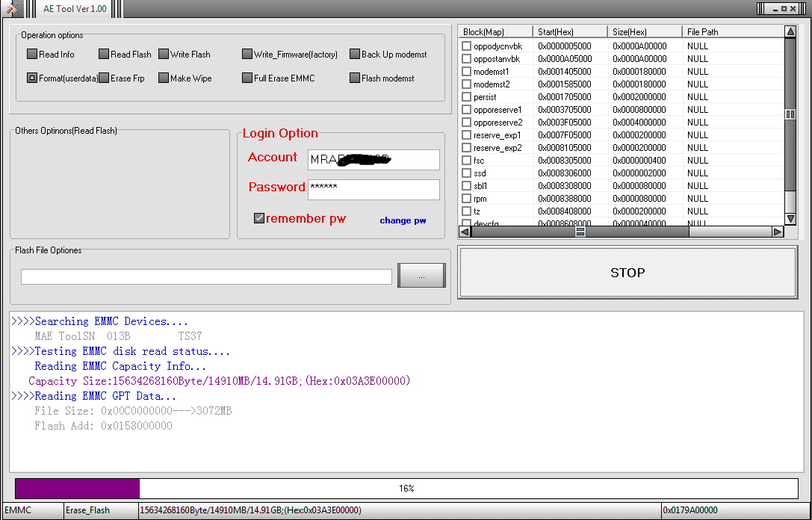Minimize the AE Tool window
The image size is (812, 520).
[775, 9]
